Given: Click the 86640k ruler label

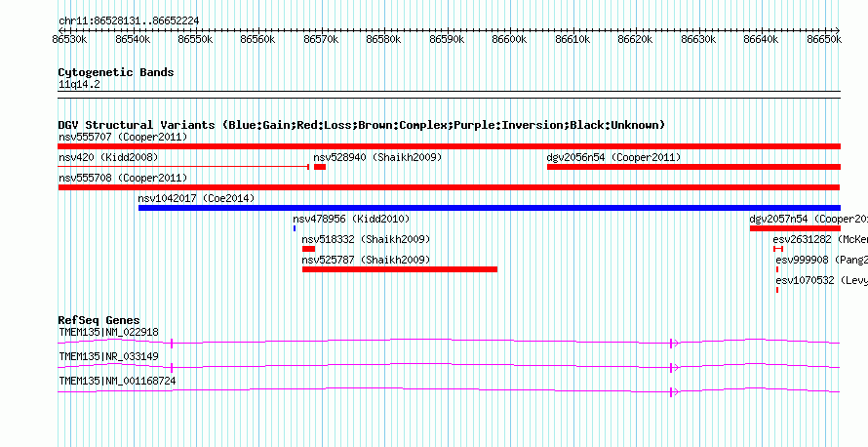Looking at the screenshot, I should (761, 40).
